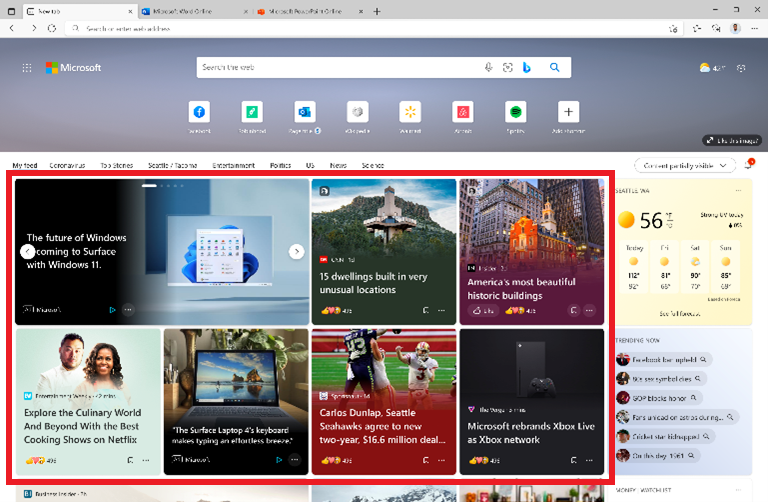Expand the Content partially visible dropdown
The height and width of the screenshot is (502, 768).
tap(685, 166)
